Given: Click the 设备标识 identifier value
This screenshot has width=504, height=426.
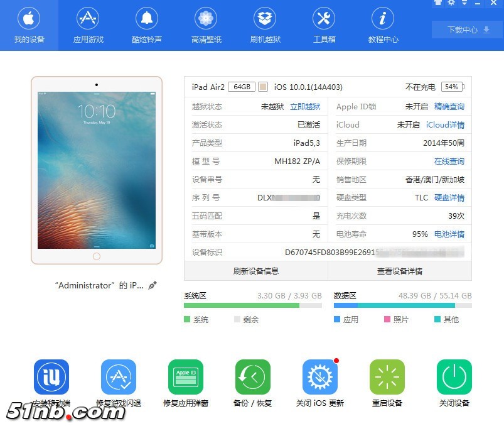Looking at the screenshot, I should click(375, 252).
